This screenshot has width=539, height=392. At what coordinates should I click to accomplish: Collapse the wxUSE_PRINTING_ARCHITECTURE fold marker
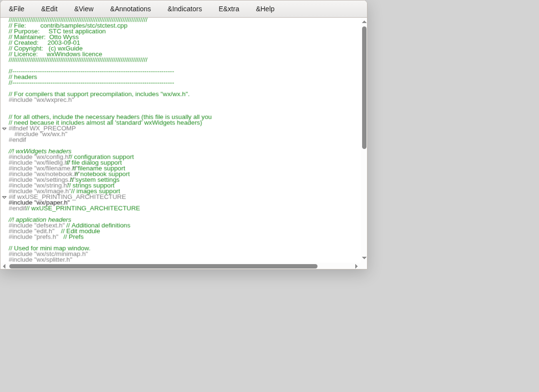click(4, 197)
